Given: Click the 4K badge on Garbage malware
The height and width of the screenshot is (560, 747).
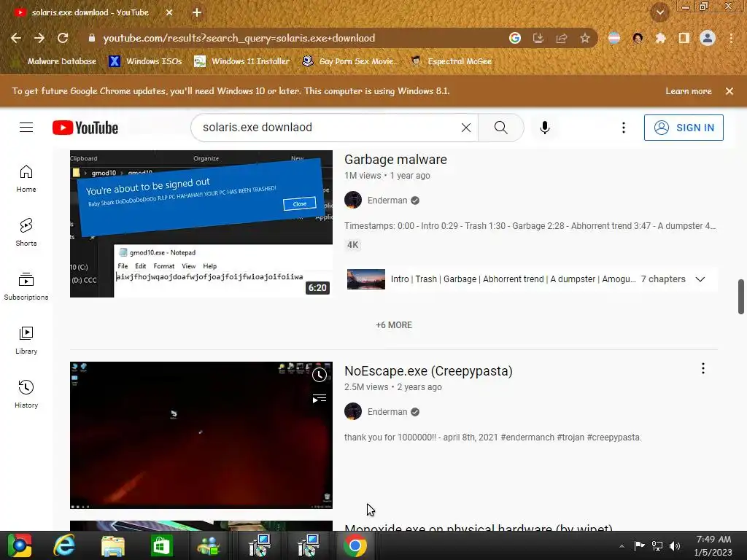Looking at the screenshot, I should point(352,245).
